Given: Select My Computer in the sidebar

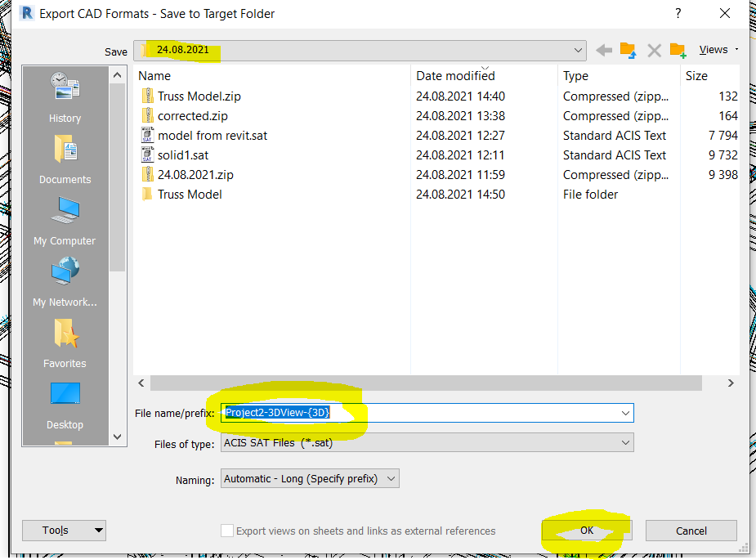Looking at the screenshot, I should 65,221.
